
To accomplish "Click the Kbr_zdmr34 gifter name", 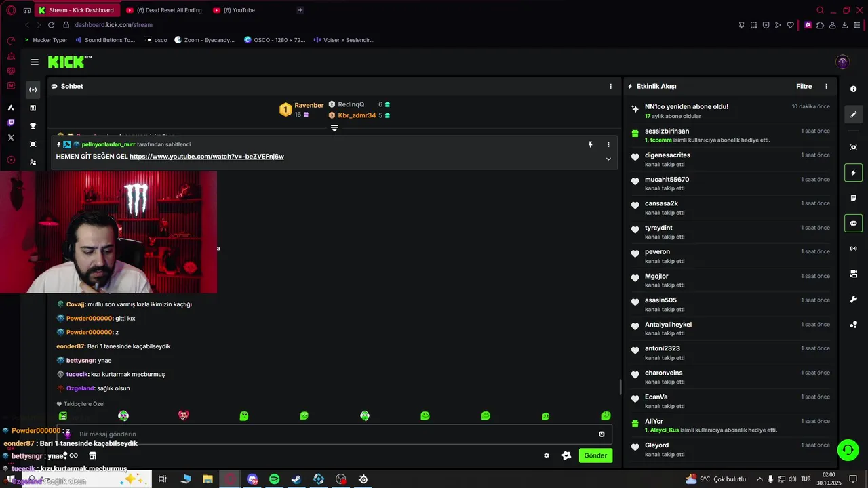I will tap(357, 115).
